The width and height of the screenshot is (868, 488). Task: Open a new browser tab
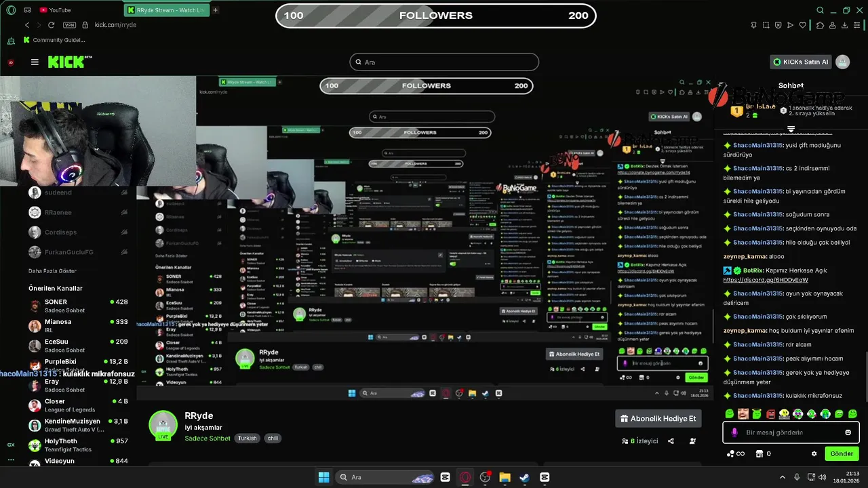point(216,10)
